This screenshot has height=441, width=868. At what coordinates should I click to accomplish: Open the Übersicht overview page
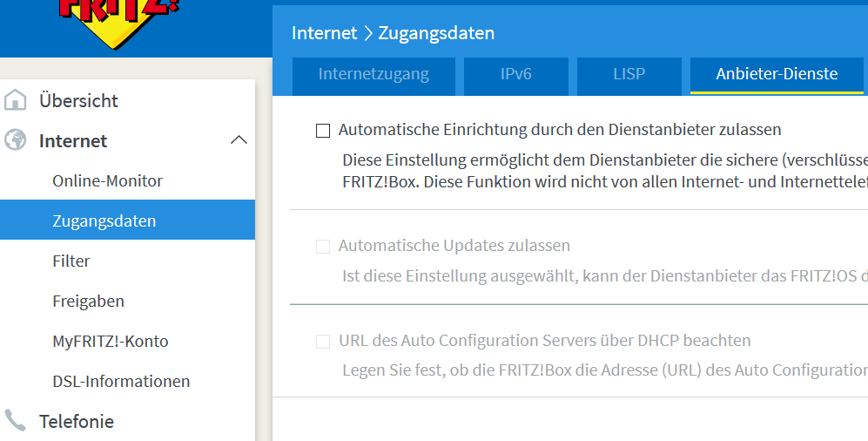[78, 101]
